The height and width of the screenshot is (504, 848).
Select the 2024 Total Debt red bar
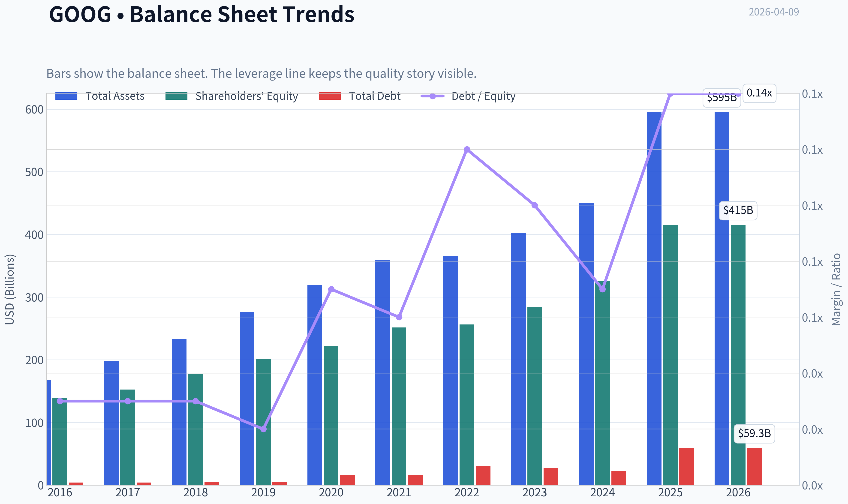tap(619, 478)
